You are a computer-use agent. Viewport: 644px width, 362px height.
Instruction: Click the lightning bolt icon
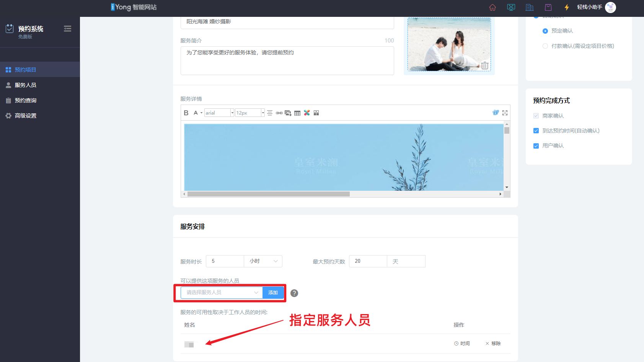[x=567, y=7]
